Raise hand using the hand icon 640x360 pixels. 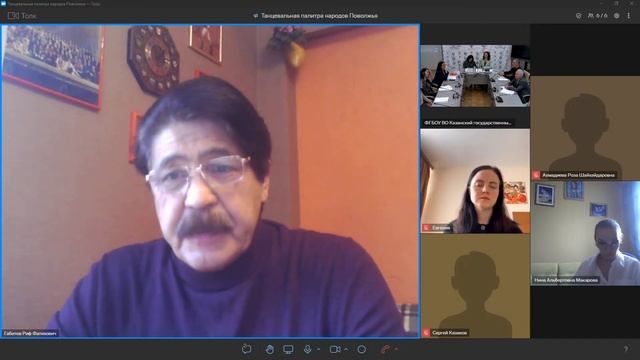tap(269, 349)
